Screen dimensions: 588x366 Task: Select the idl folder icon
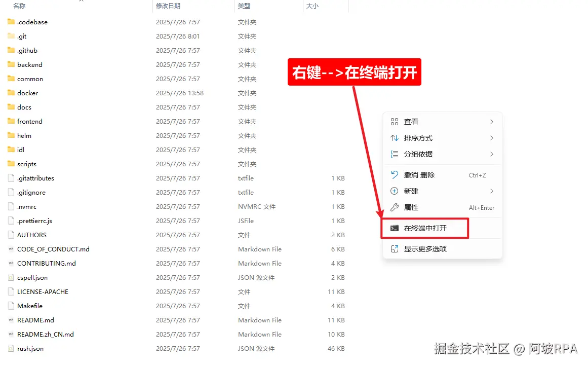(11, 150)
